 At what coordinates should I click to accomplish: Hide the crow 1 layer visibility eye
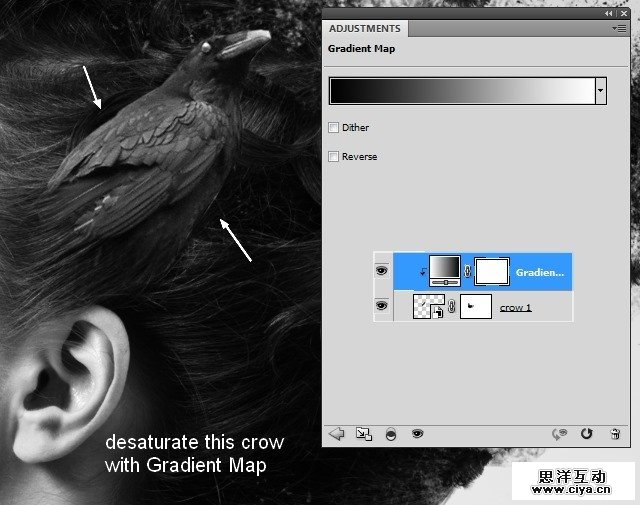pyautogui.click(x=382, y=305)
